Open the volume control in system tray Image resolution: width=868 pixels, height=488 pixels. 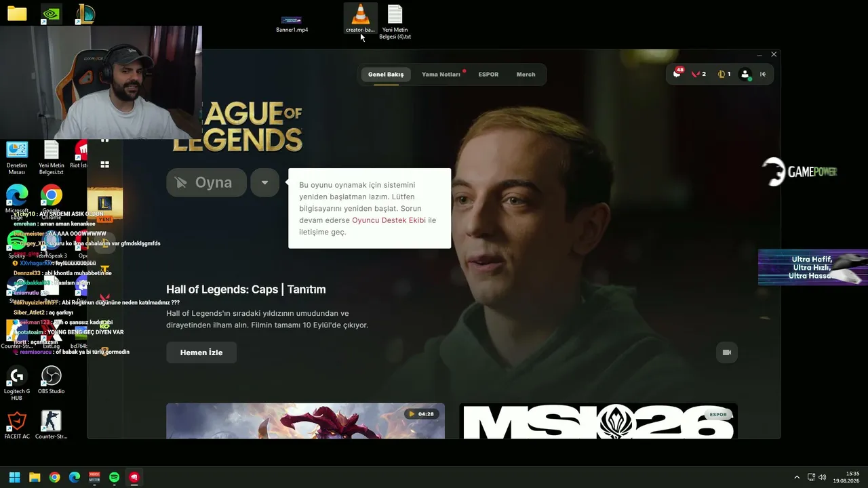pos(823,477)
